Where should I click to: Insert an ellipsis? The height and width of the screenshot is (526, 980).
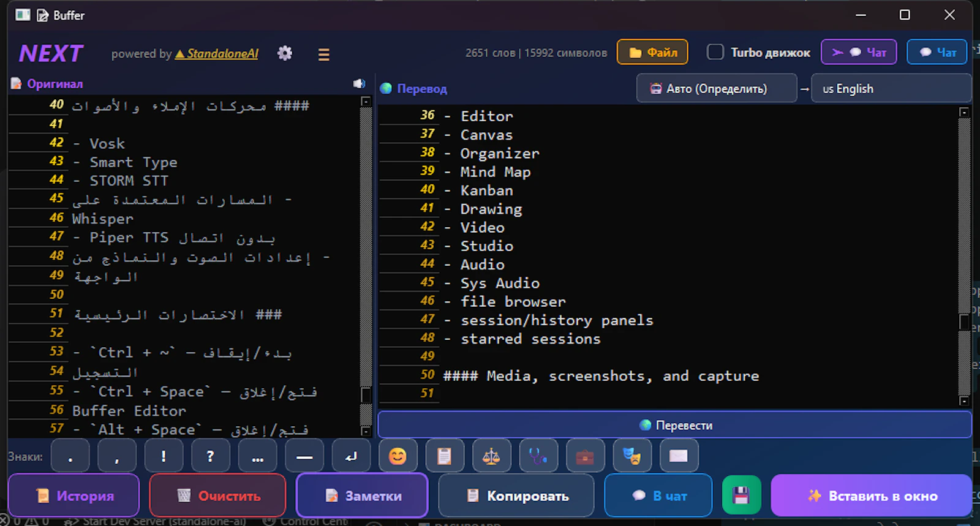coord(257,456)
